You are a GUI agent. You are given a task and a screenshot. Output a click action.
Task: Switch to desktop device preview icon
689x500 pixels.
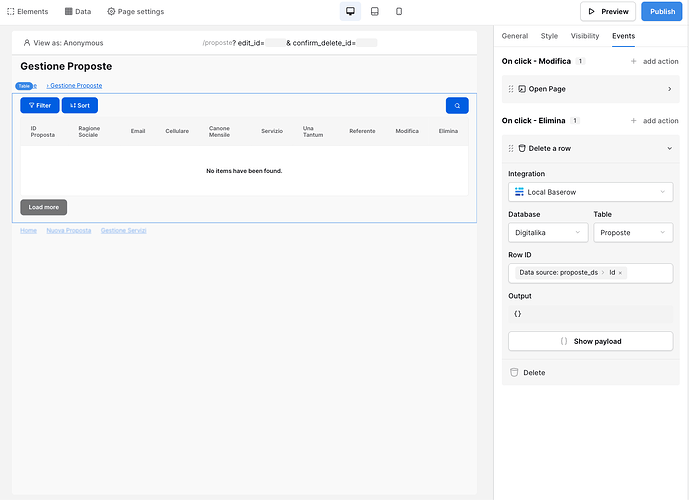point(350,11)
